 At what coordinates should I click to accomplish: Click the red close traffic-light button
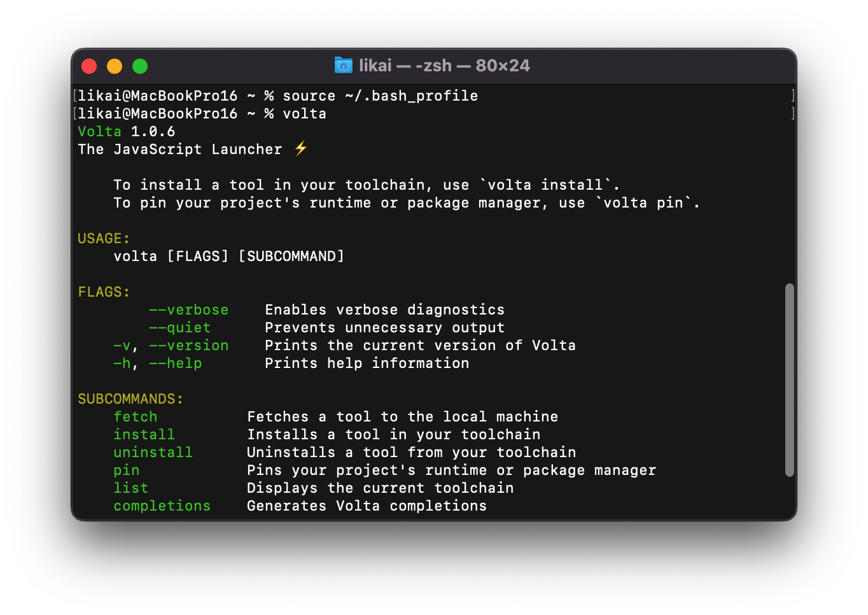[x=89, y=66]
